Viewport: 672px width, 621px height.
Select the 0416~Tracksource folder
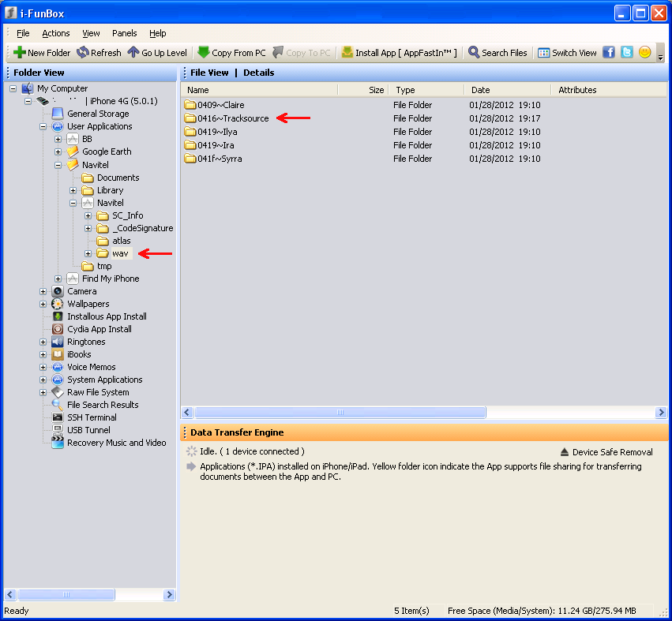click(x=227, y=118)
